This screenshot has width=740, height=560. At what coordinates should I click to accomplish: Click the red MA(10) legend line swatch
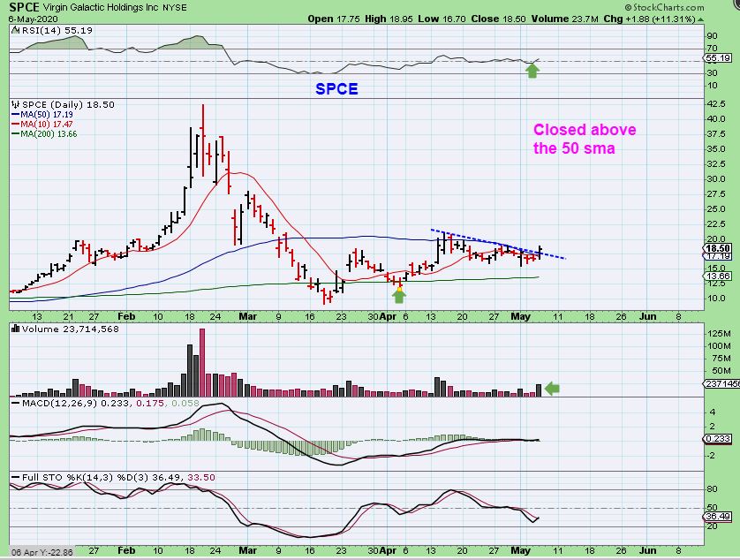coord(15,125)
